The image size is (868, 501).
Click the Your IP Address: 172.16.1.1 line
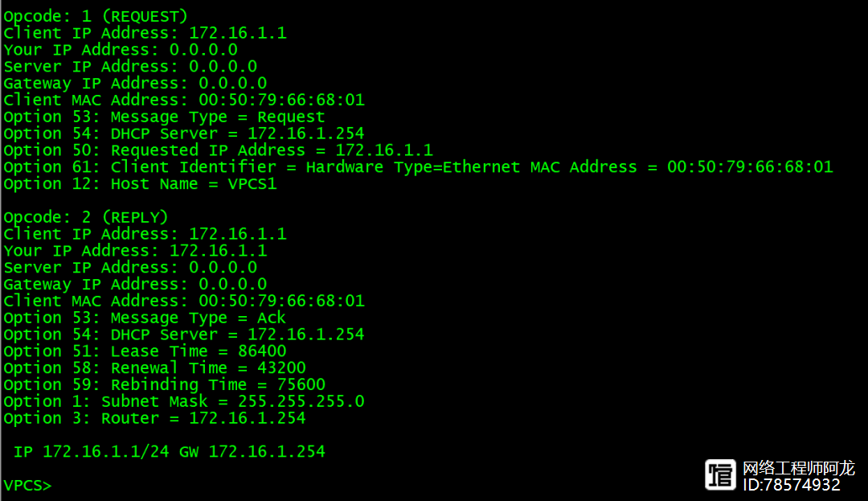pos(135,251)
